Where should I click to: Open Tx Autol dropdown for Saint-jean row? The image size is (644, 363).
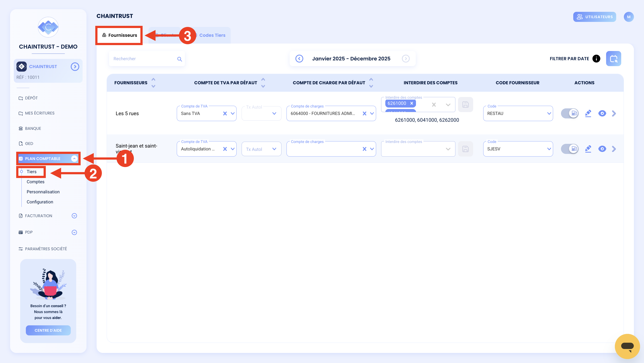(274, 149)
